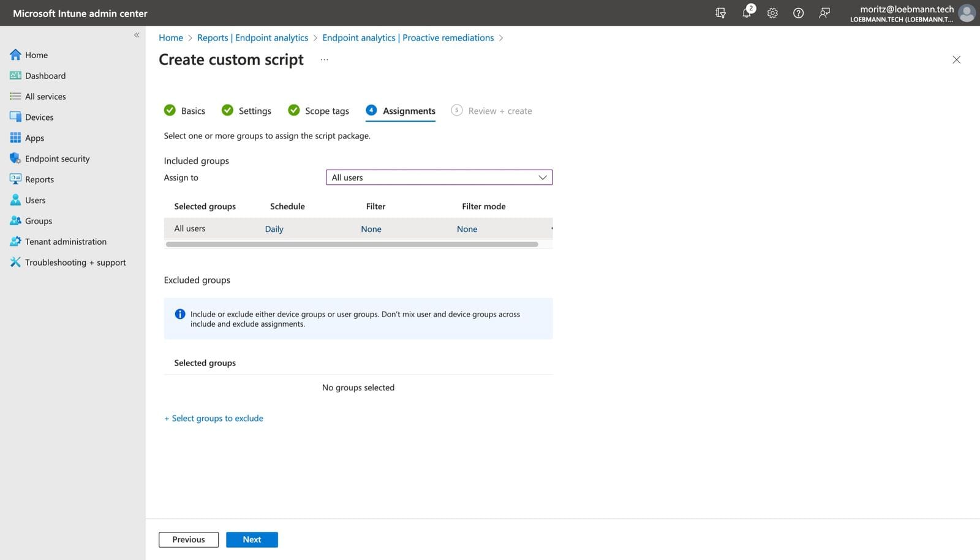Open Reports | Endpoint analytics breadcrumb
The width and height of the screenshot is (980, 560).
pos(252,37)
